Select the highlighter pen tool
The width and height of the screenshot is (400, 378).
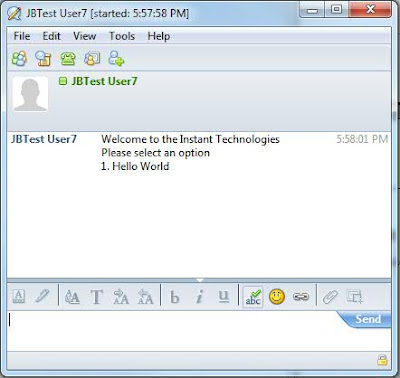pos(42,296)
